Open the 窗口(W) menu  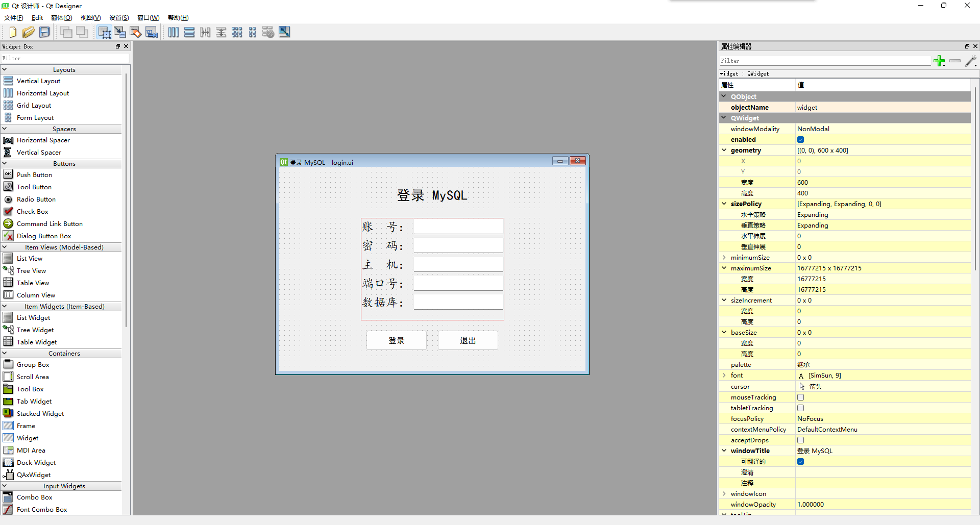pos(148,17)
